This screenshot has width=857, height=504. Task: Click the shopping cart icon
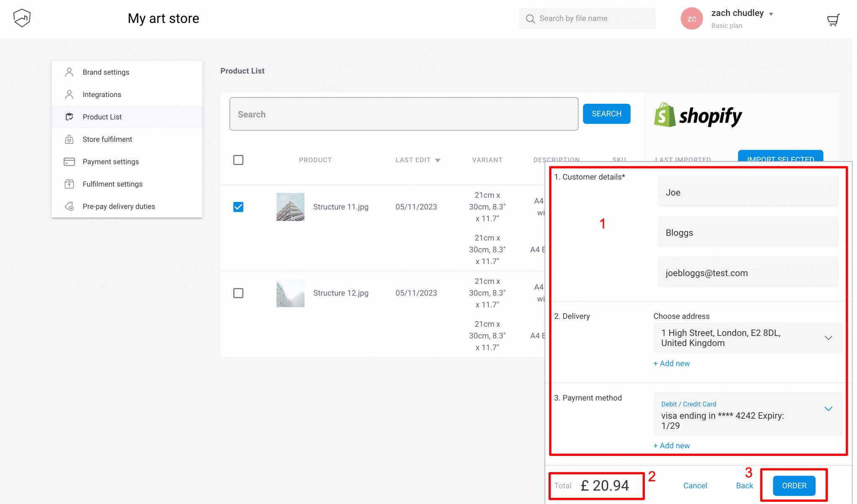point(833,19)
